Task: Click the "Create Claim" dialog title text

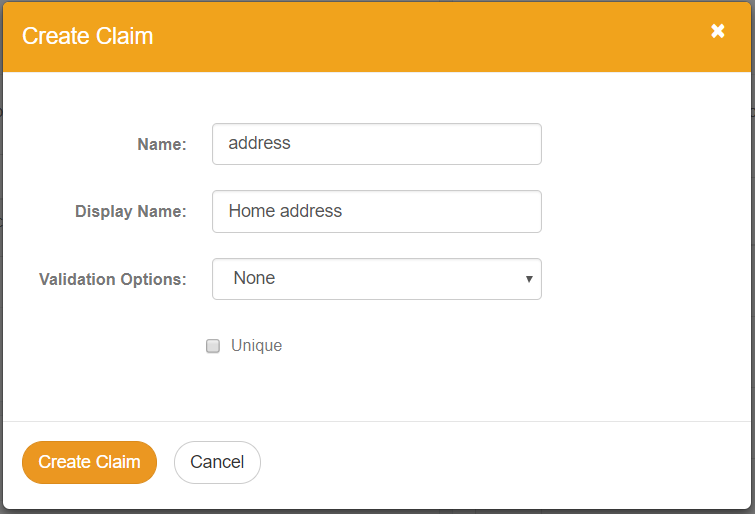Action: [x=87, y=37]
